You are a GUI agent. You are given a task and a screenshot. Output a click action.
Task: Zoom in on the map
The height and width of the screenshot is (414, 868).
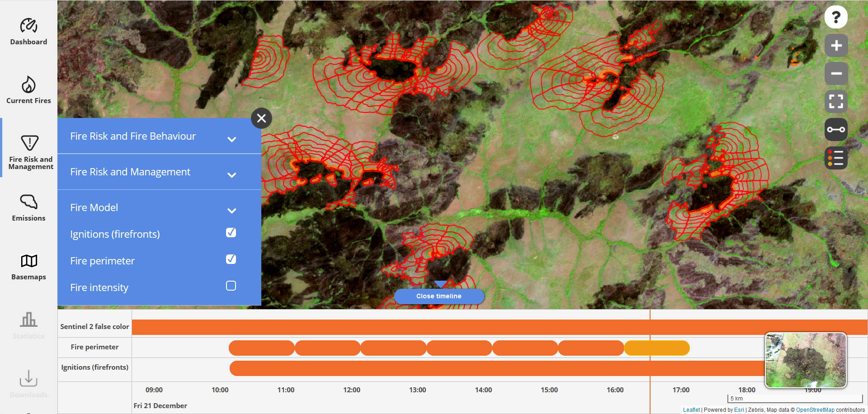tap(835, 46)
